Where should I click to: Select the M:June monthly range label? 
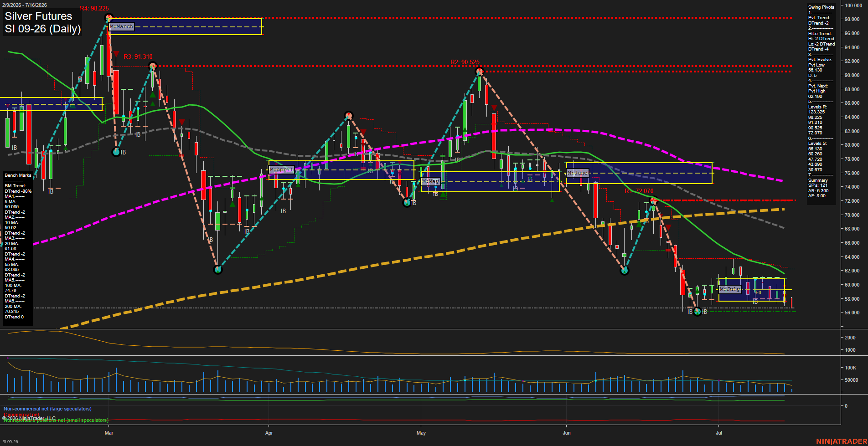click(x=578, y=173)
